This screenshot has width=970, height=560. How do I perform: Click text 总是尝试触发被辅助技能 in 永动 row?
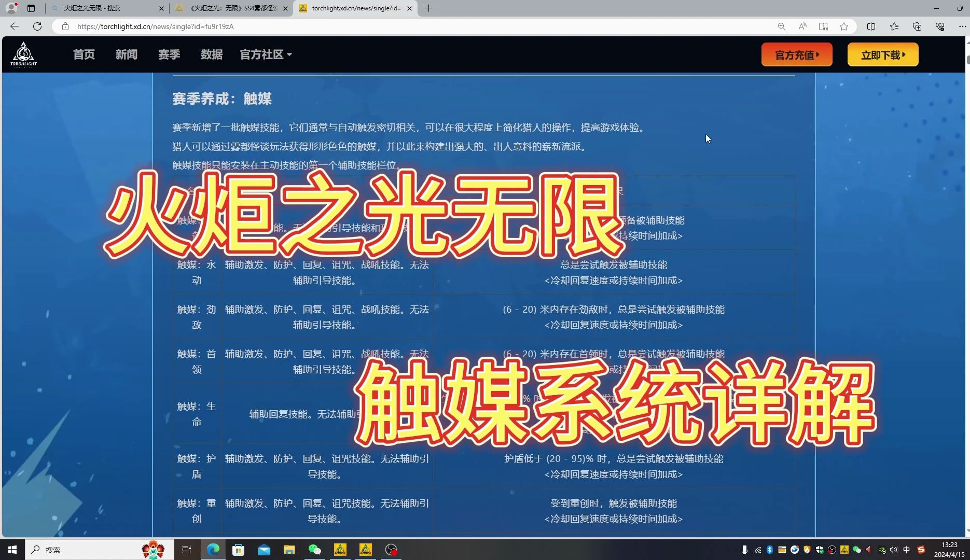[614, 265]
